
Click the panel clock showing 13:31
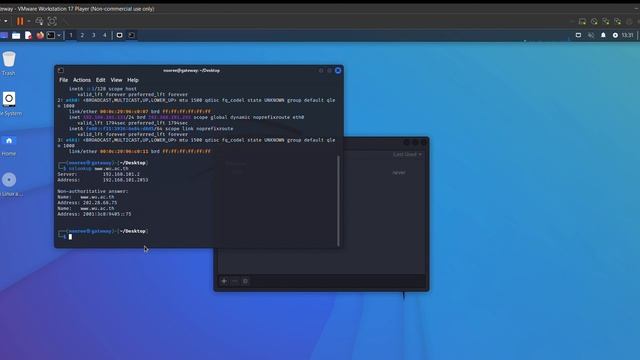click(x=627, y=36)
